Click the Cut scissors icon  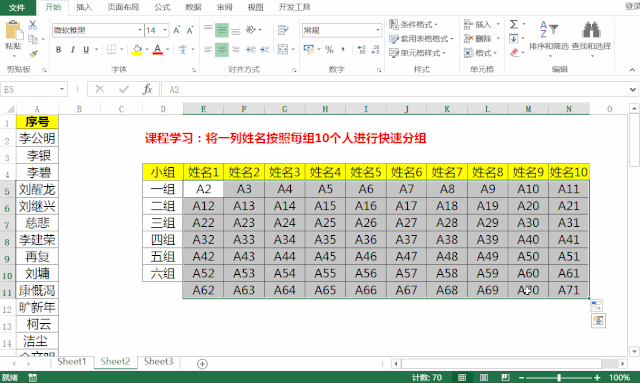(33, 25)
